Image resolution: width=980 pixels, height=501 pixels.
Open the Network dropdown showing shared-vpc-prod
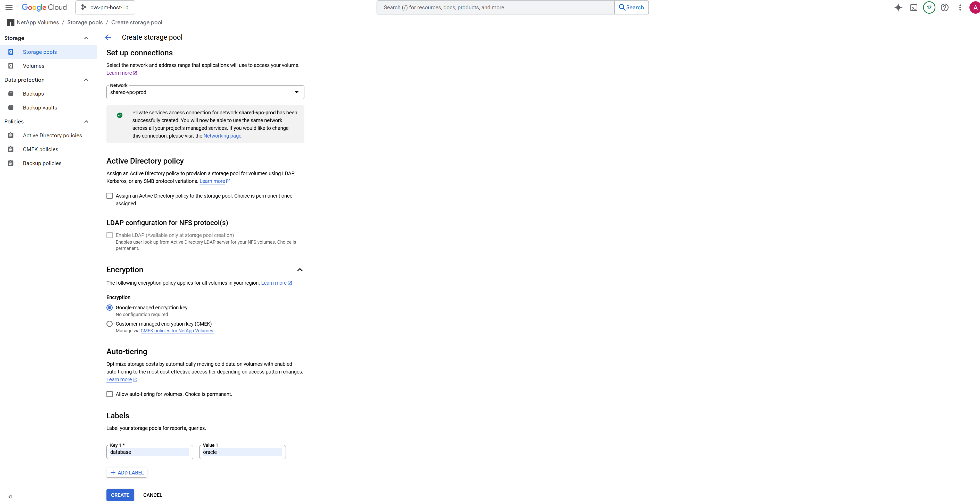click(205, 92)
